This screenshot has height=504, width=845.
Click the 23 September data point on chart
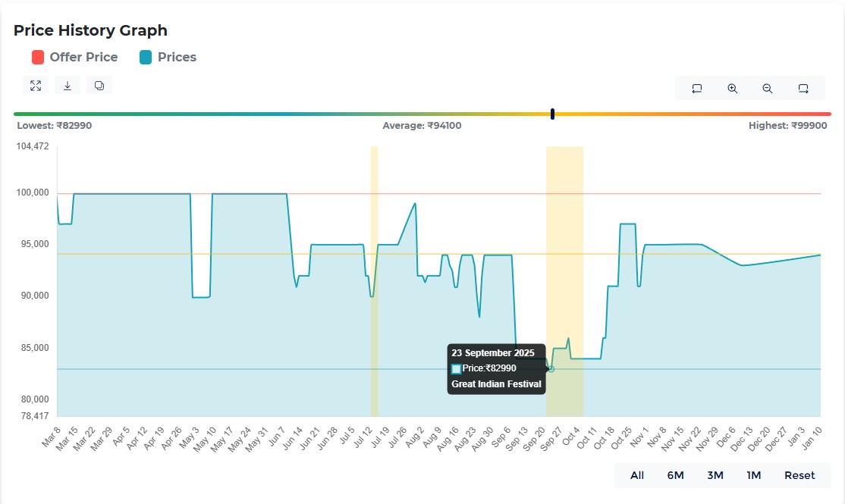(x=551, y=369)
